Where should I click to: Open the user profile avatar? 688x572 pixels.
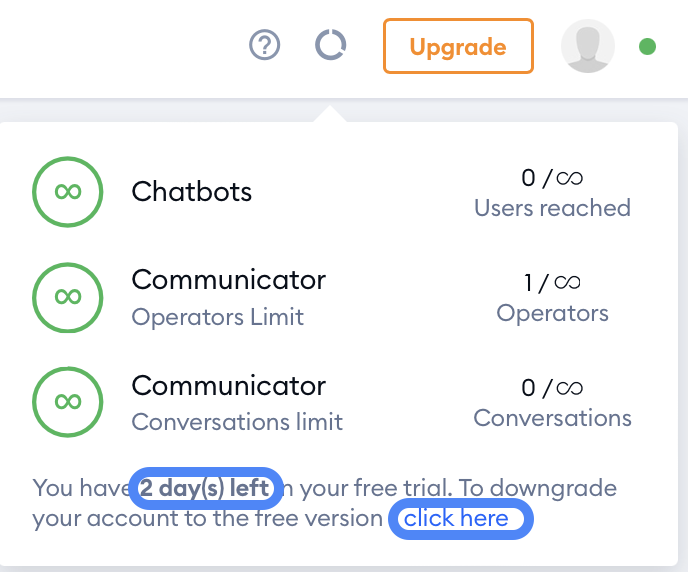(588, 46)
